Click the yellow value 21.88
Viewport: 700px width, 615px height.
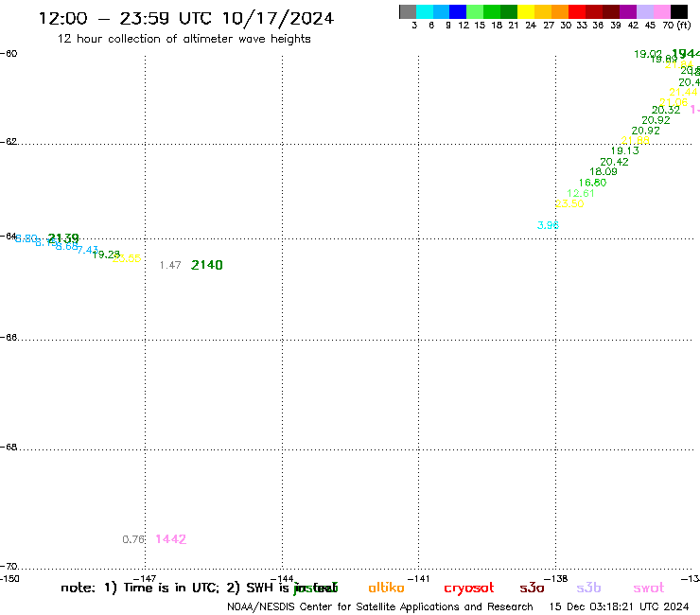[636, 140]
